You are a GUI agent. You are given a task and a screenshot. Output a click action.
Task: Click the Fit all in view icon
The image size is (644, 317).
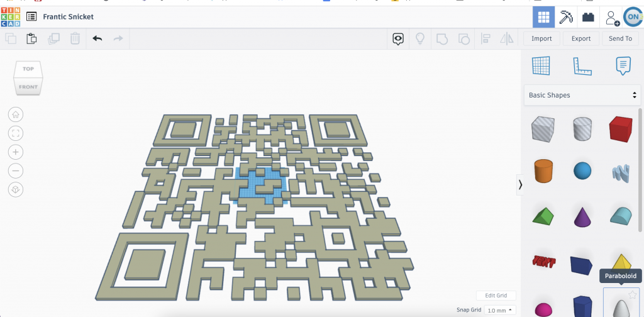click(16, 133)
